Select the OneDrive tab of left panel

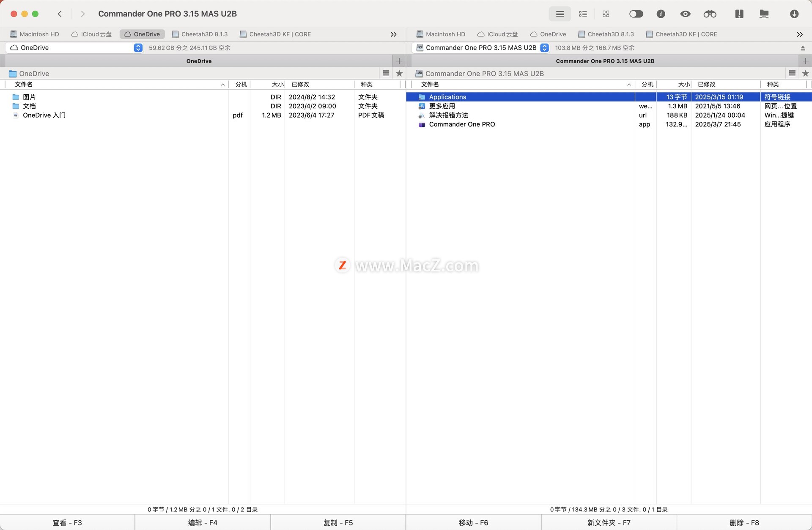pyautogui.click(x=199, y=61)
